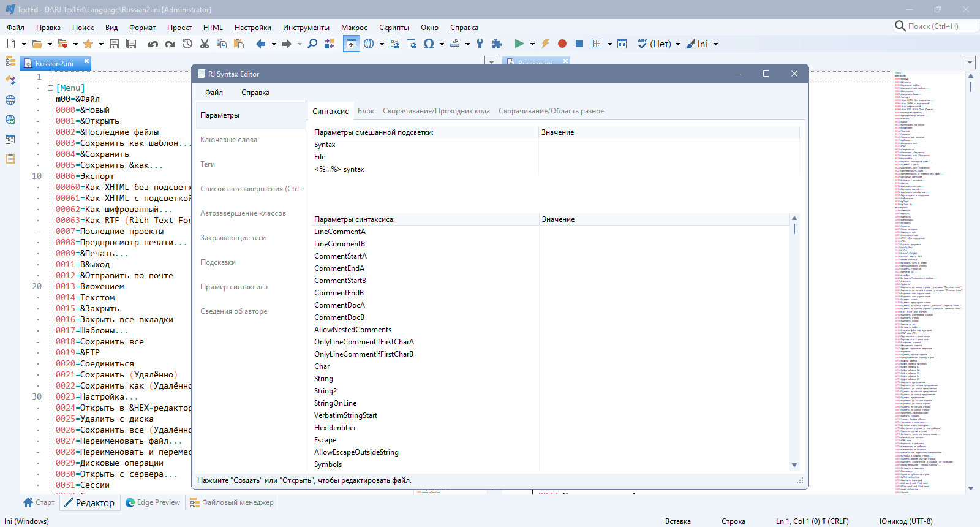Viewport: 980px width, 527px height.
Task: Click the favorites star icon
Action: click(88, 44)
